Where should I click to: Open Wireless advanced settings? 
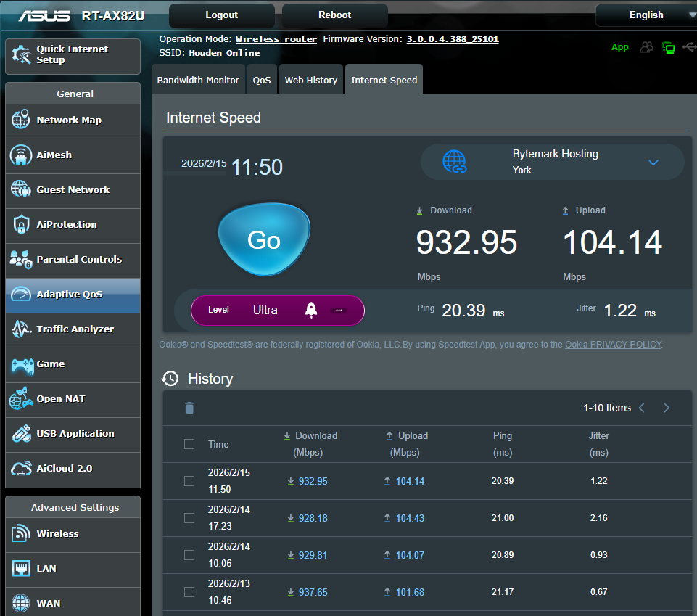(x=73, y=534)
